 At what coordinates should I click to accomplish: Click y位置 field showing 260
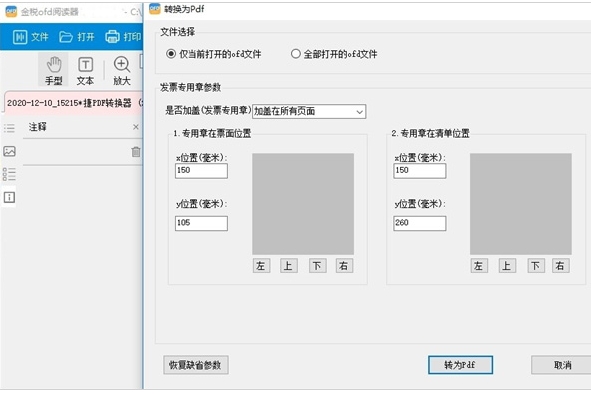point(420,223)
